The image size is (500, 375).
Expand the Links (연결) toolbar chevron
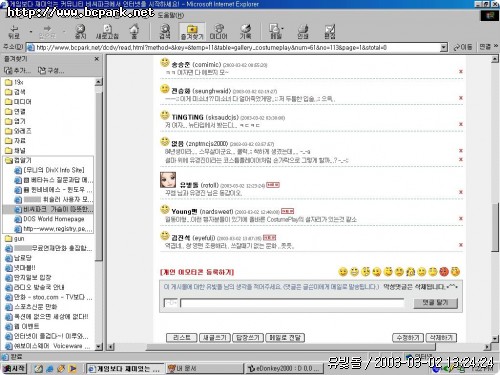pyautogui.click(x=496, y=47)
